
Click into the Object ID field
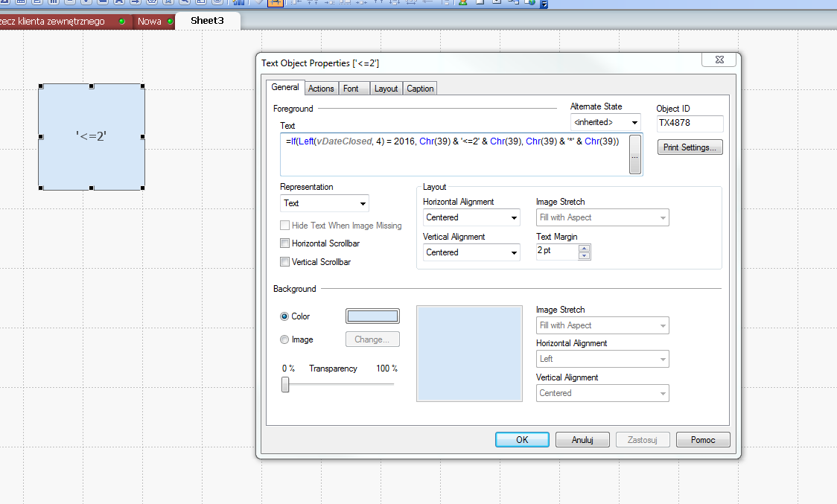click(690, 124)
